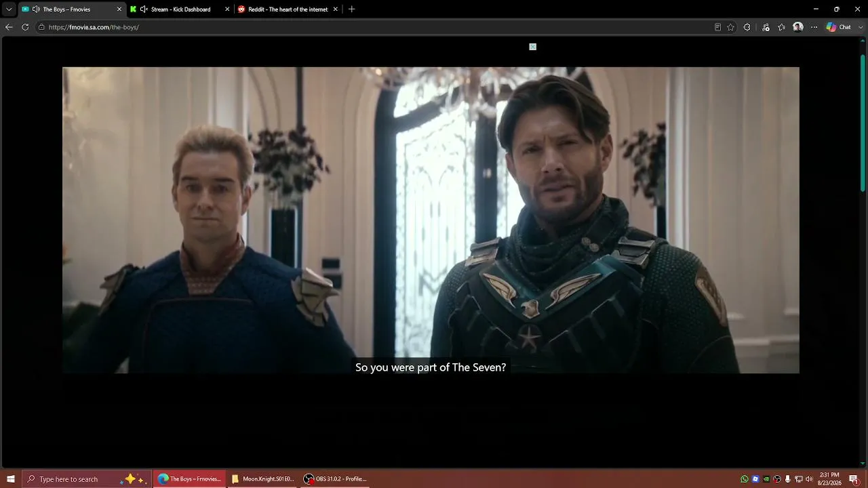868x488 pixels.
Task: Open Copilot Chat sidebar
Action: click(839, 27)
